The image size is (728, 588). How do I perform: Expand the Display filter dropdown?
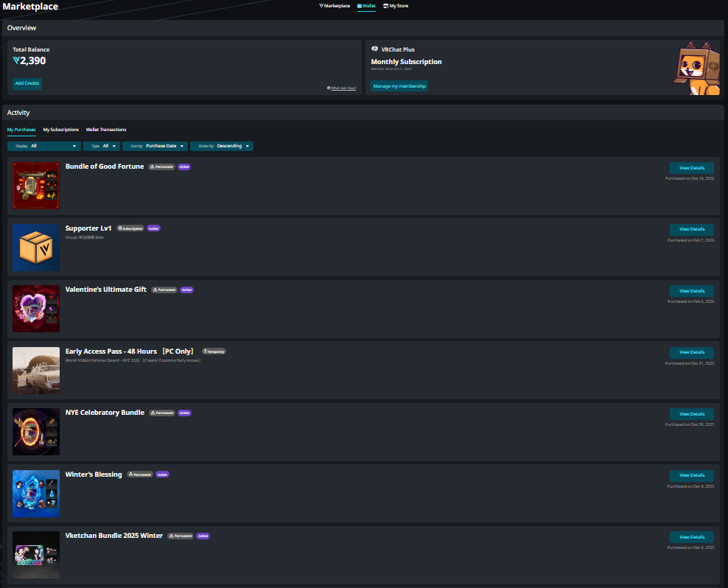(43, 146)
